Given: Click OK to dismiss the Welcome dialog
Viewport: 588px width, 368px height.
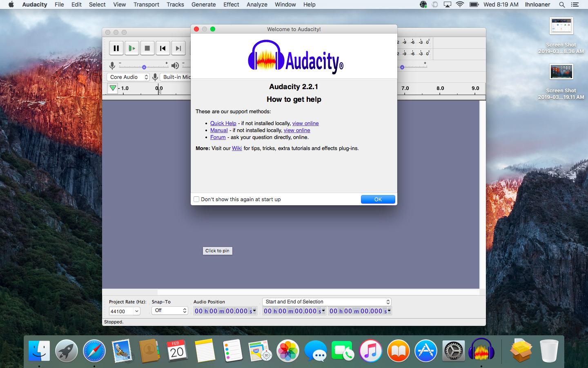Looking at the screenshot, I should point(378,200).
